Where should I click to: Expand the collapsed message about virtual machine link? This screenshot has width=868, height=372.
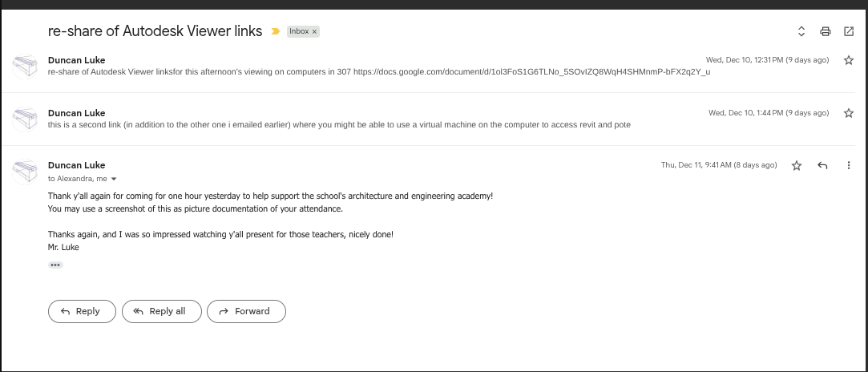point(337,125)
